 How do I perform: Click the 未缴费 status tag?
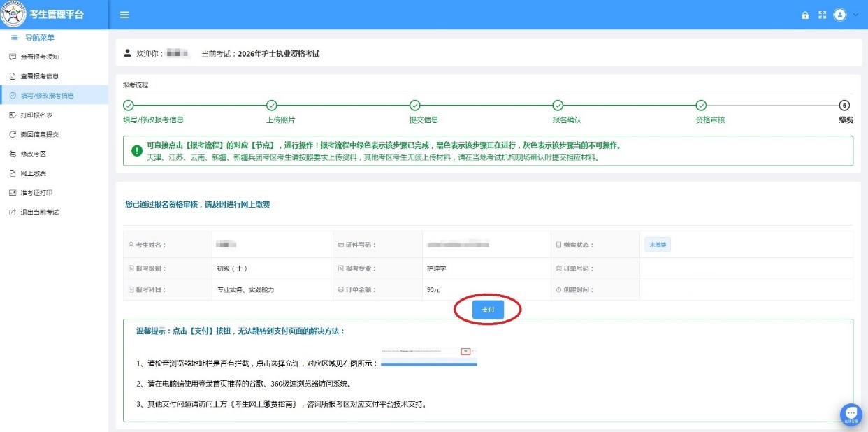click(658, 245)
